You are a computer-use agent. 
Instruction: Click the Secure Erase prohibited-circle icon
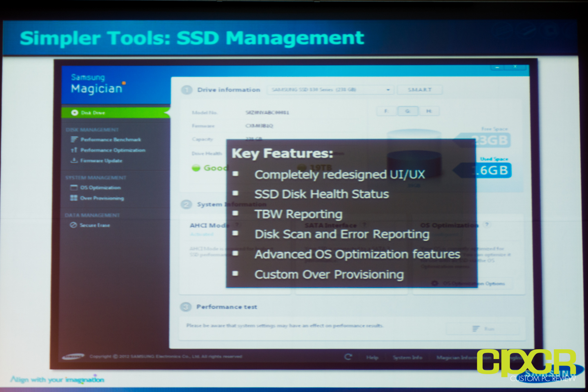tap(73, 225)
